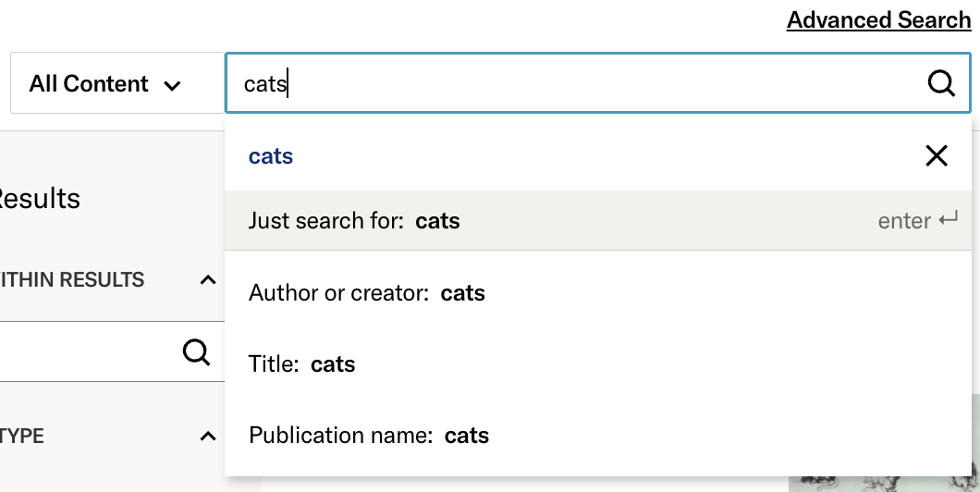Click the magnifier icon under Within Results
This screenshot has height=492, width=980.
(196, 351)
